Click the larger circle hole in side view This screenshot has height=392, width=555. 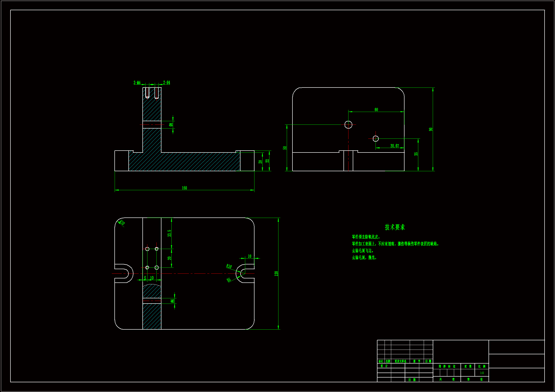point(348,125)
